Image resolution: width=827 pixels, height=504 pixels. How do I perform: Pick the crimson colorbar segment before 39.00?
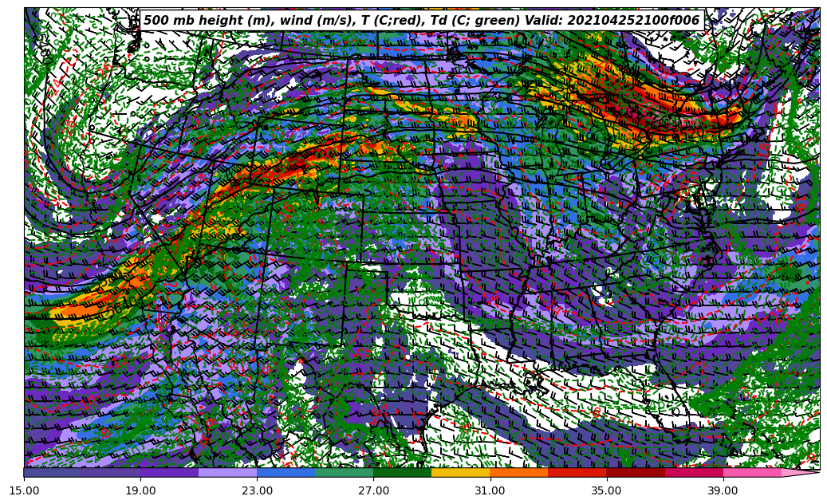[x=694, y=472]
